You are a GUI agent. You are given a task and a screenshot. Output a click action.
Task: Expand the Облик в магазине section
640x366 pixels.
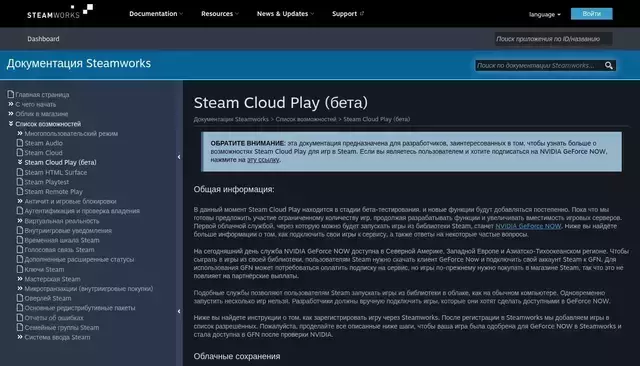pyautogui.click(x=42, y=114)
